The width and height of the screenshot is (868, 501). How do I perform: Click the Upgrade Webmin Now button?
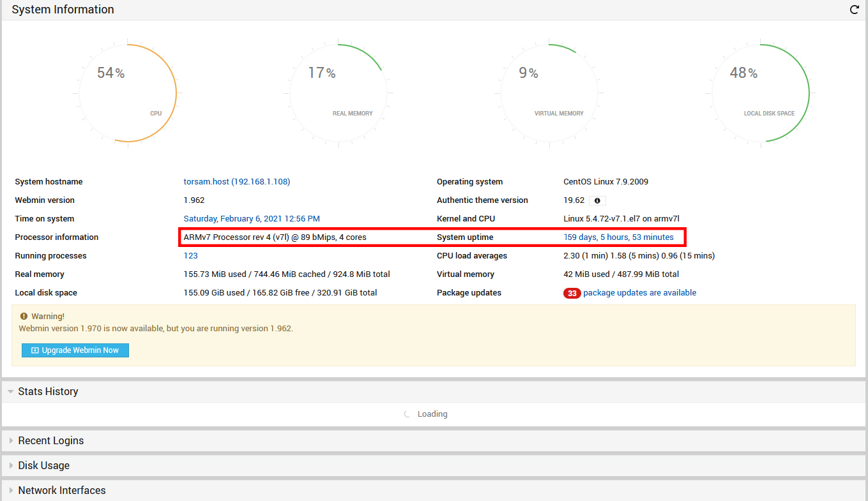75,350
